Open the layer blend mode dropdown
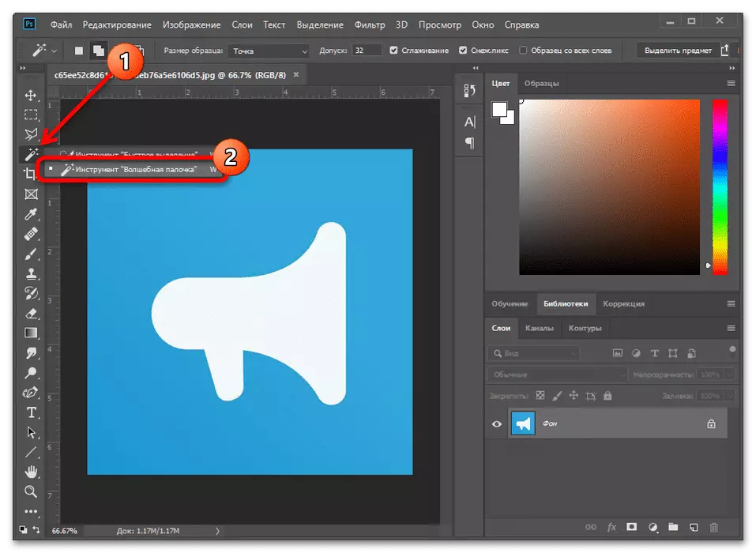 (x=558, y=374)
